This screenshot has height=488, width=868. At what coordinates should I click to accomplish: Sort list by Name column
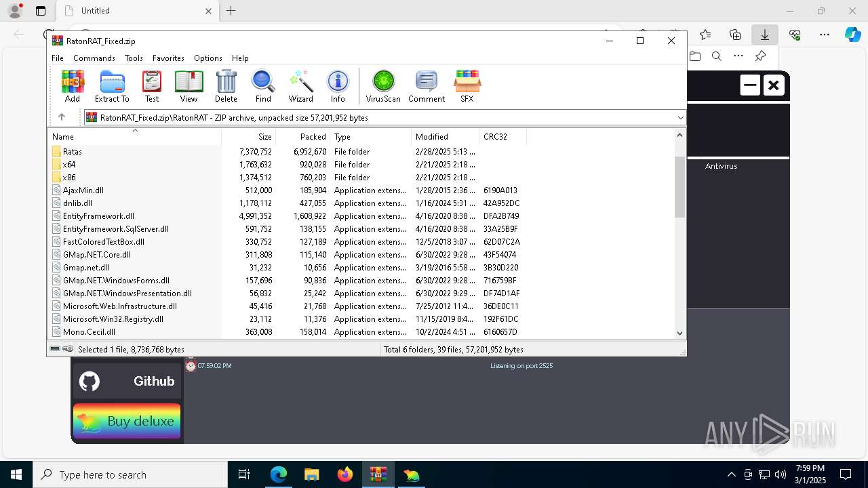(134, 136)
